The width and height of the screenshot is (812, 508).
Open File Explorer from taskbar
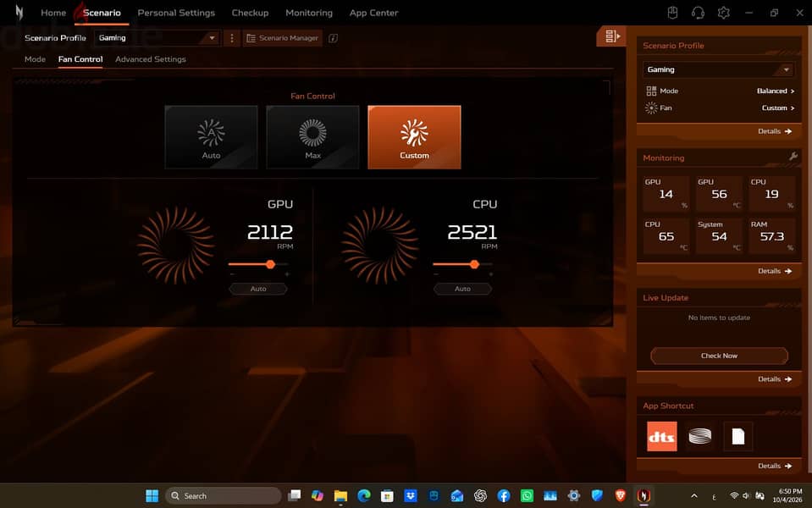[340, 495]
